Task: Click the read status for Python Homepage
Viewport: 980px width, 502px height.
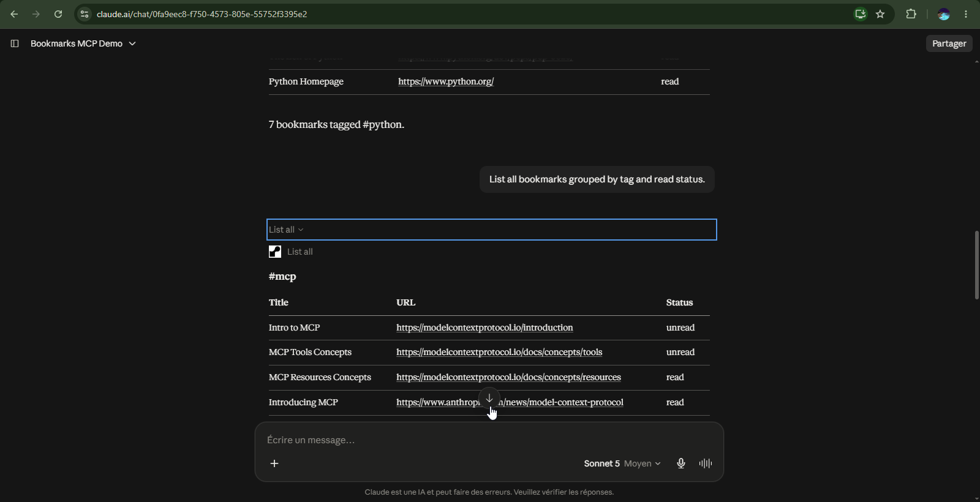Action: [670, 81]
